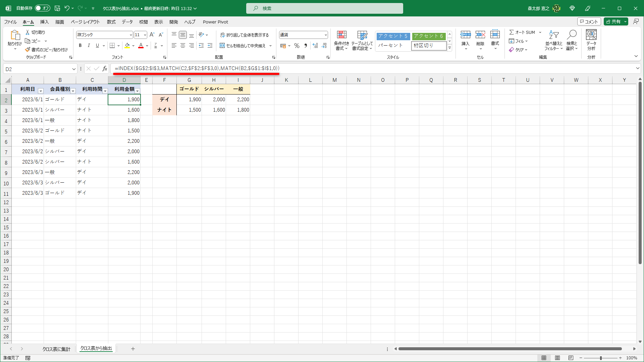644x362 pixels.
Task: Open the font size dropdown
Action: click(145, 35)
